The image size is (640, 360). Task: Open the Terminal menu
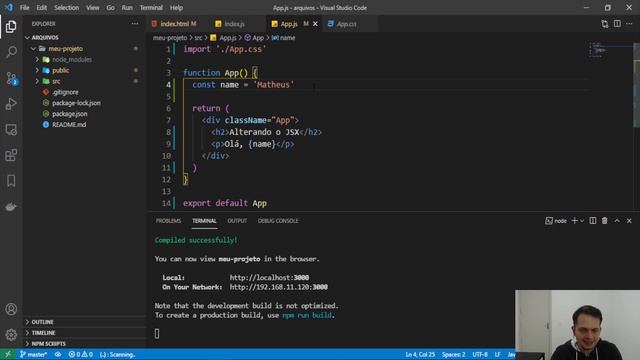point(151,8)
